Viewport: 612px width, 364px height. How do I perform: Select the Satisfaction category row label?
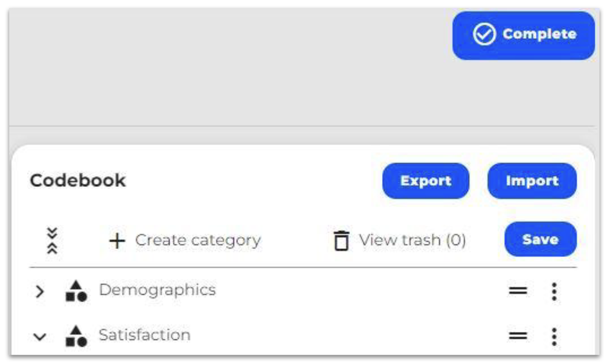coord(144,335)
